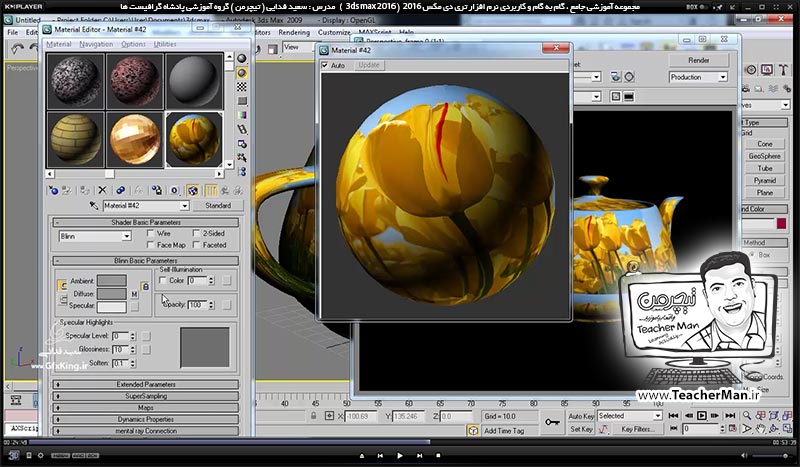Click the selection lock padlock icon
The image size is (800, 467).
pos(314,416)
